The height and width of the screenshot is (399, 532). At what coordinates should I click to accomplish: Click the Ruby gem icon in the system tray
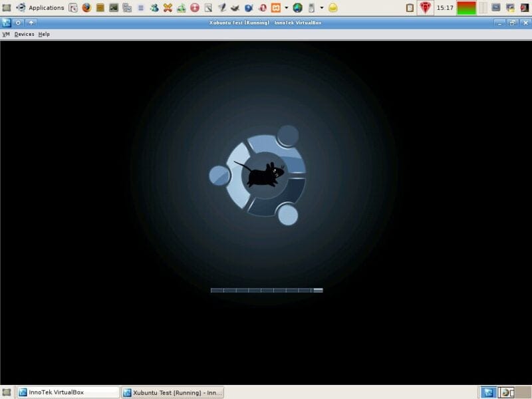click(x=424, y=8)
